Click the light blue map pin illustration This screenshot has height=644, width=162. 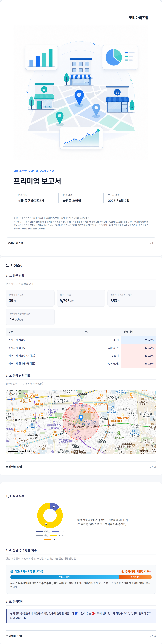coord(96,110)
